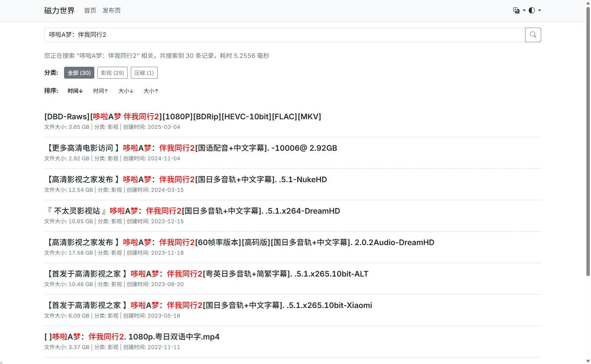Open the 5.1-NukeHD result link
This screenshot has height=364, width=591.
pos(186,180)
